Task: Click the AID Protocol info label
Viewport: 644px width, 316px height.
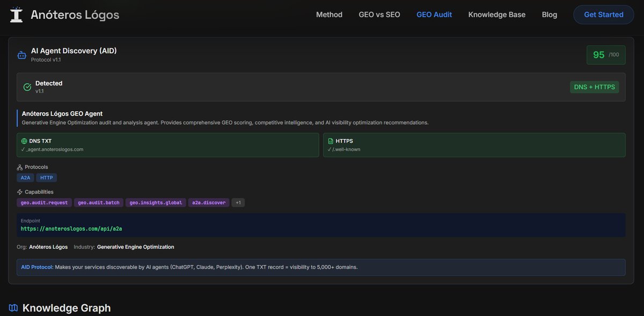Action: click(x=37, y=267)
